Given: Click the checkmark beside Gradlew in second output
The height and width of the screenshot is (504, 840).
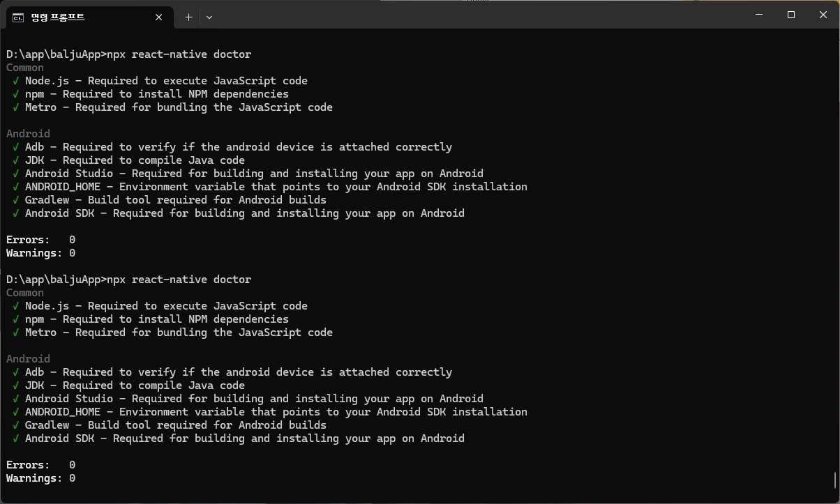Looking at the screenshot, I should pyautogui.click(x=15, y=425).
